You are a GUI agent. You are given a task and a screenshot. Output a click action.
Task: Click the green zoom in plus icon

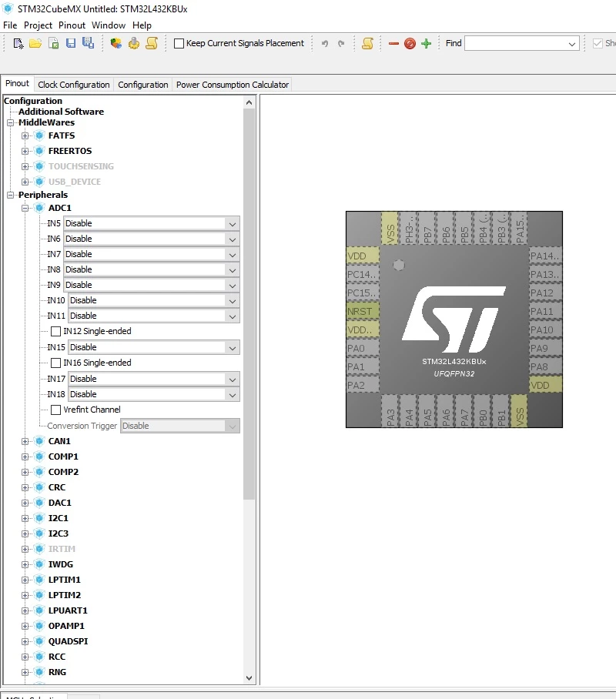coord(426,43)
